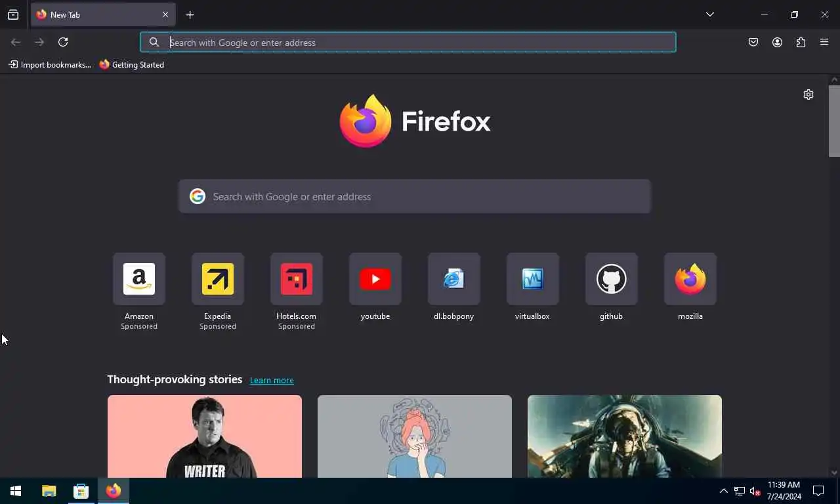840x504 pixels.
Task: Close the New Tab tab
Action: click(x=165, y=14)
